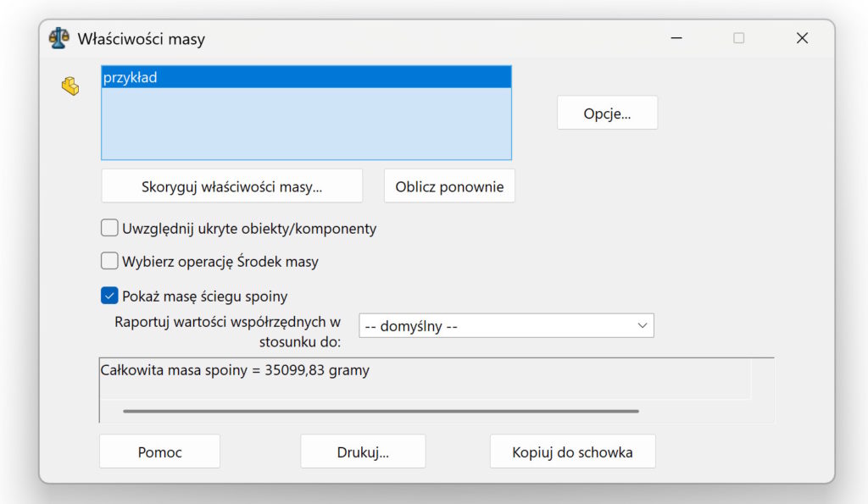Click the yellow part icon beside the list

point(70,86)
